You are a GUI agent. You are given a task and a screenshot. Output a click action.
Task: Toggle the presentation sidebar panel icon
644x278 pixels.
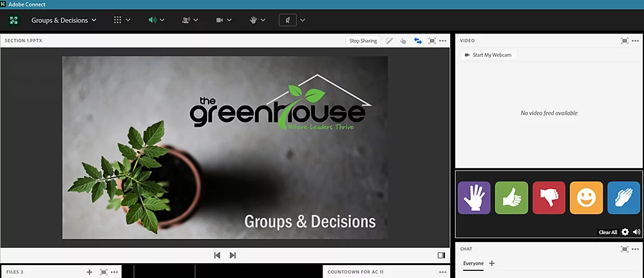tap(442, 255)
